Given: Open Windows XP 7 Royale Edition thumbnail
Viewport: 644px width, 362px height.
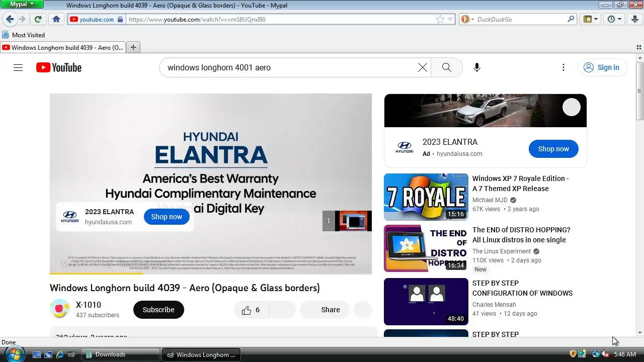Looking at the screenshot, I should click(x=426, y=197).
